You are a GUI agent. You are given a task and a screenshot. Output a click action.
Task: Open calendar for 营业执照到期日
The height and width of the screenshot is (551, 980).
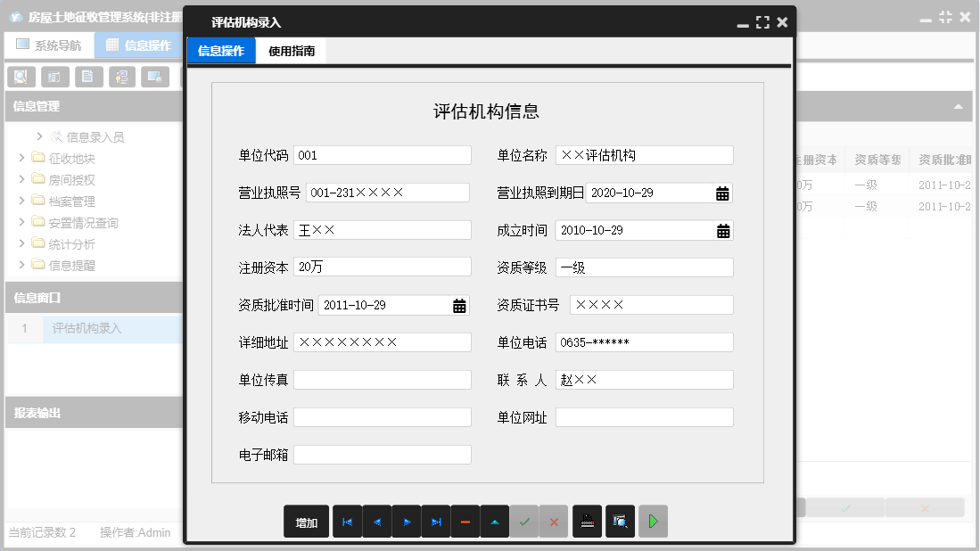pyautogui.click(x=722, y=193)
